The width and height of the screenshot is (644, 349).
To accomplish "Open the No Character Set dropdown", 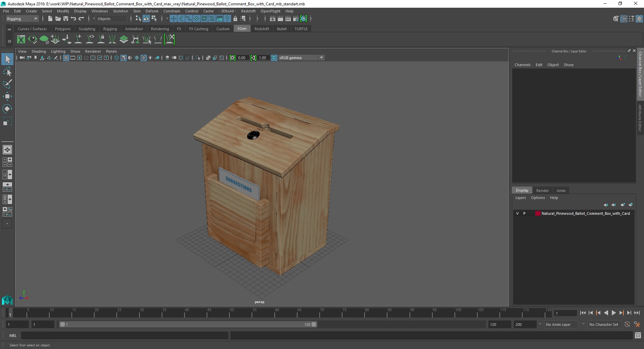I will [x=604, y=325].
